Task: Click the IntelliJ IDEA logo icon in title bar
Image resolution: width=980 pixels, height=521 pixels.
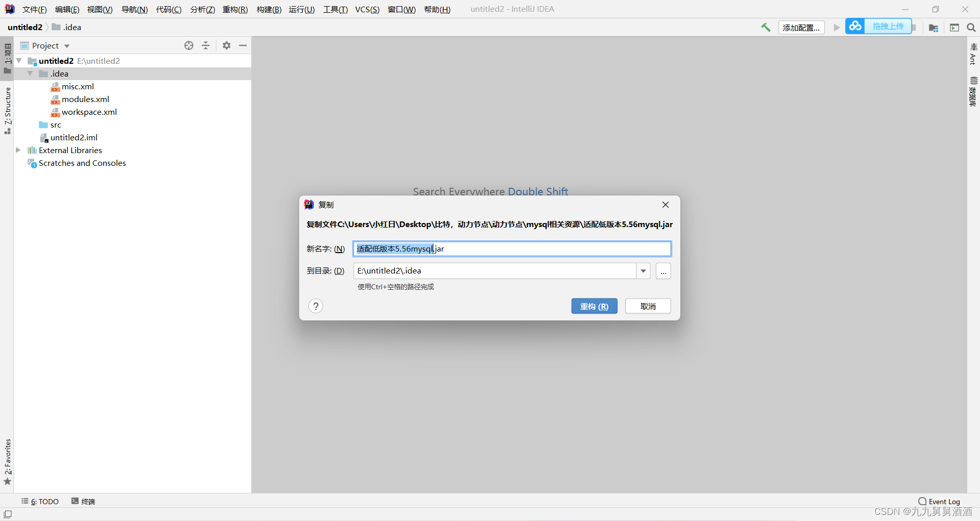Action: 10,9
